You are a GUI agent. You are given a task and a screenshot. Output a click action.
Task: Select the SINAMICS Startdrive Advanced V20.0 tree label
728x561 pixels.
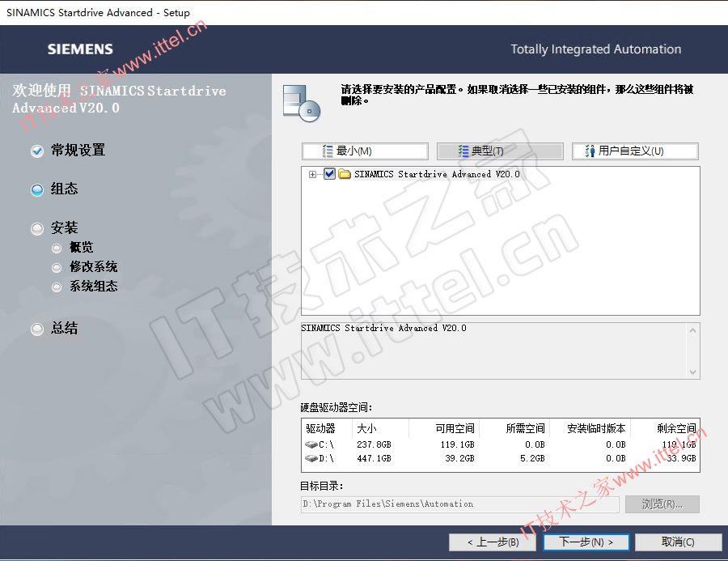[x=437, y=174]
